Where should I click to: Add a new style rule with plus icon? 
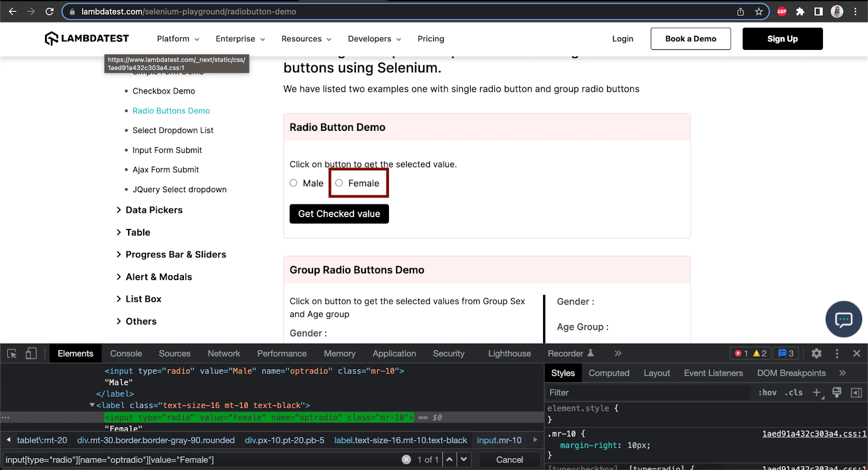[x=816, y=392]
